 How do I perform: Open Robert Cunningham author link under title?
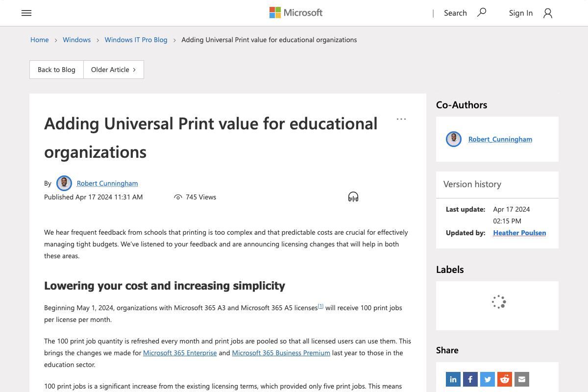(x=107, y=183)
